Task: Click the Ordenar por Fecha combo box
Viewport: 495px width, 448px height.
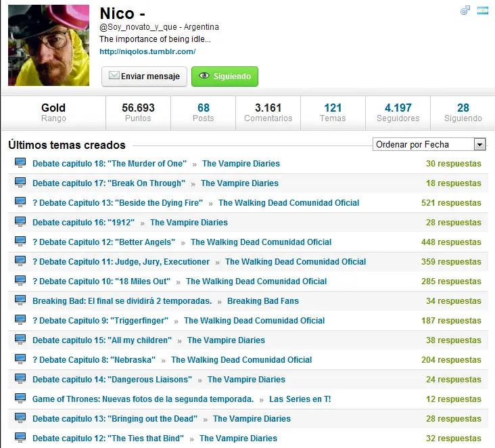Action: tap(429, 144)
